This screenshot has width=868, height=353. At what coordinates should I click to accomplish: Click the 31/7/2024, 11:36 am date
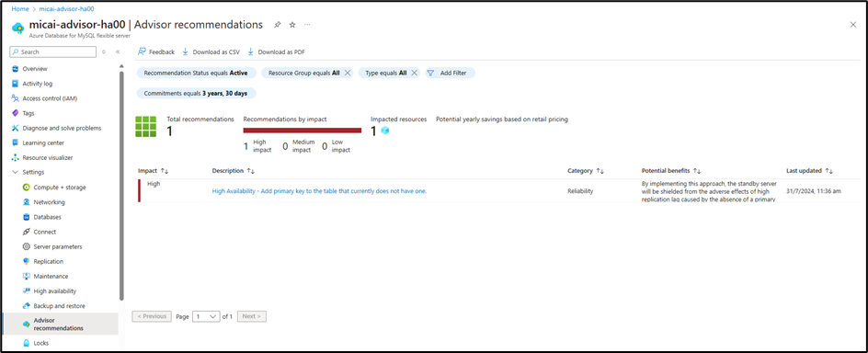(x=815, y=191)
